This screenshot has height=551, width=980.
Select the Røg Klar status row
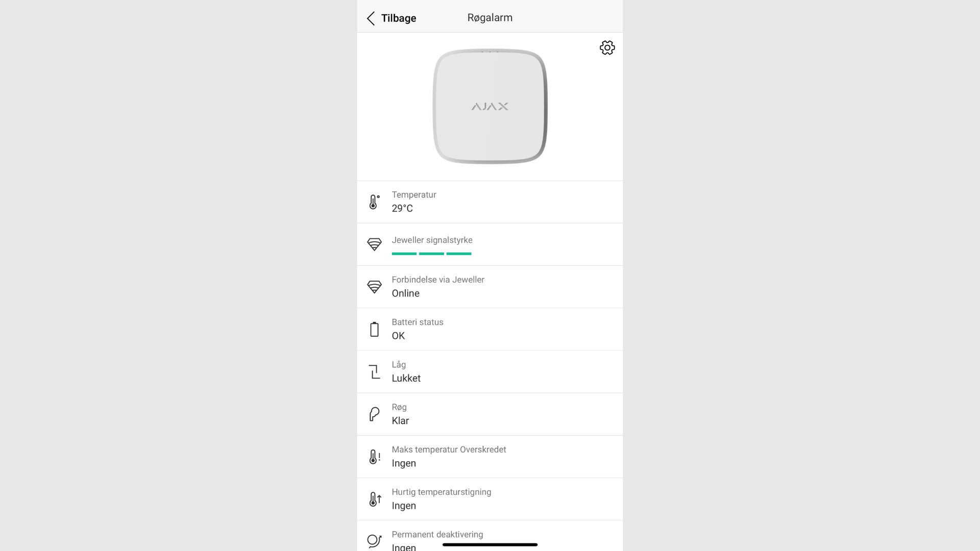click(490, 414)
